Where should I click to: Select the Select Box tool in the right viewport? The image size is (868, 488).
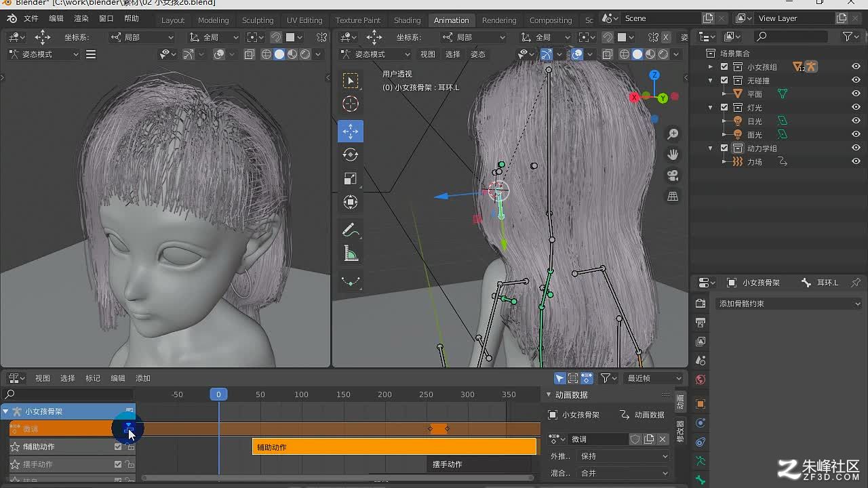(x=351, y=81)
